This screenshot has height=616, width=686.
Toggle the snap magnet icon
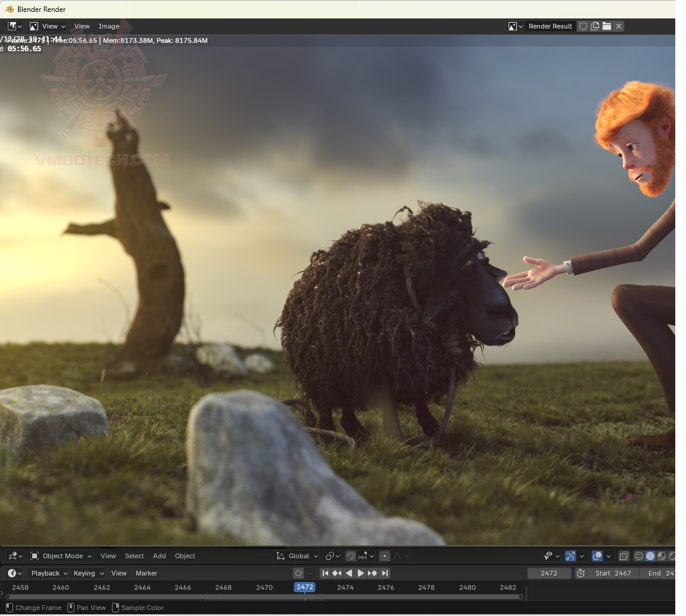pos(350,556)
